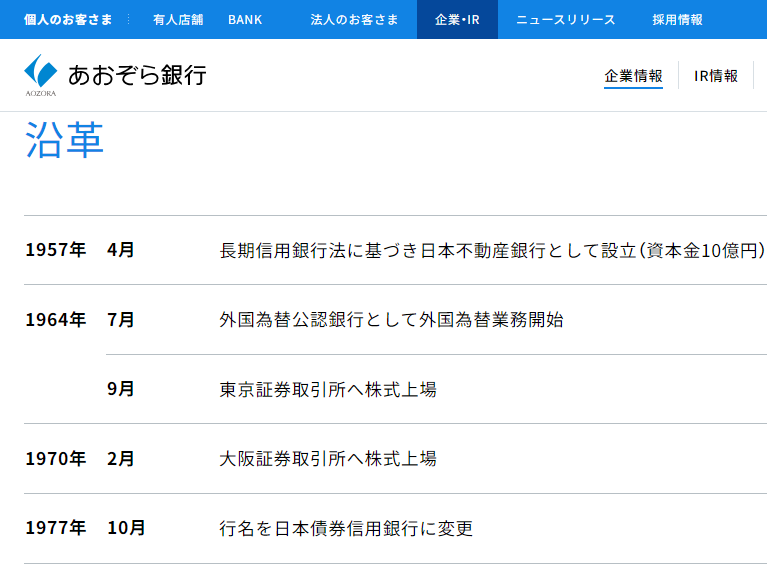Click the 日本債券信用銀行に変更 entry
This screenshot has height=583, width=767.
point(346,528)
